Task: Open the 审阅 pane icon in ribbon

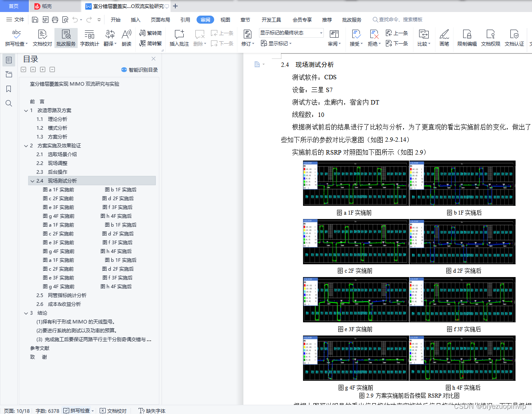Action: coord(334,34)
